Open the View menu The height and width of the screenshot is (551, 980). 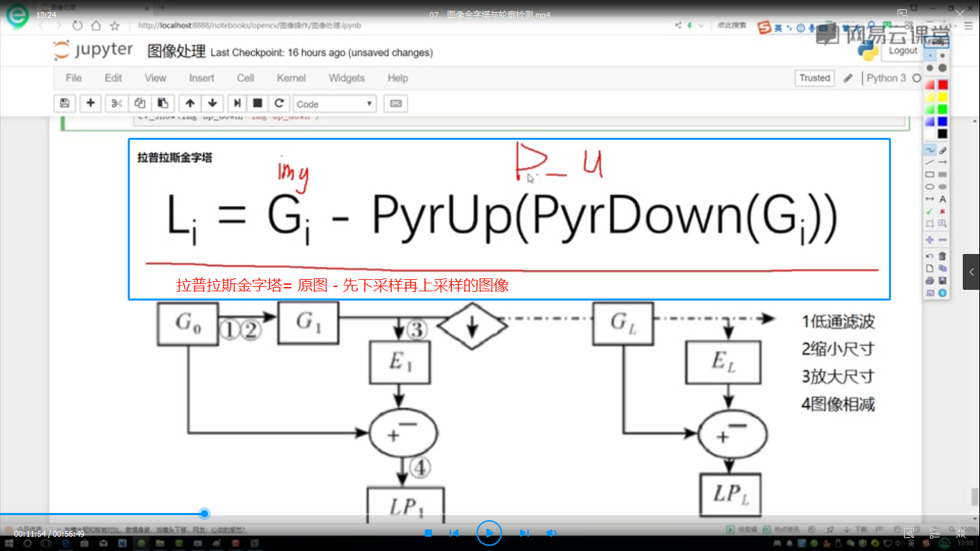coord(156,78)
